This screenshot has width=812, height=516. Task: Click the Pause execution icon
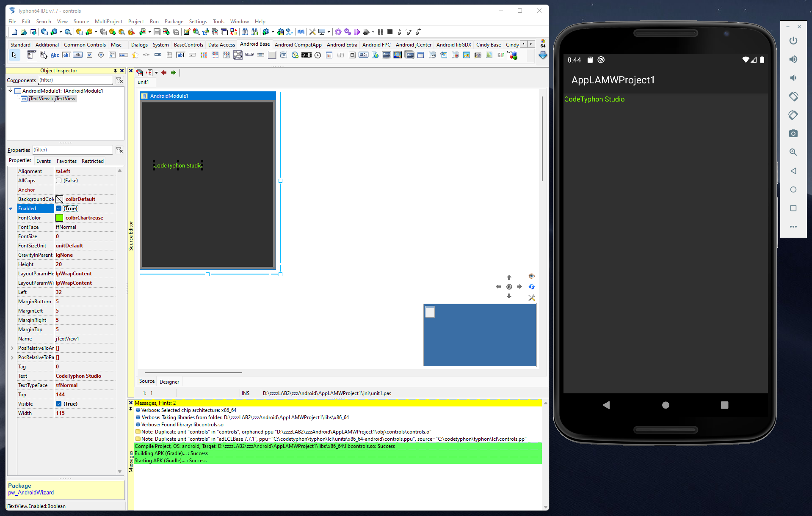[381, 32]
